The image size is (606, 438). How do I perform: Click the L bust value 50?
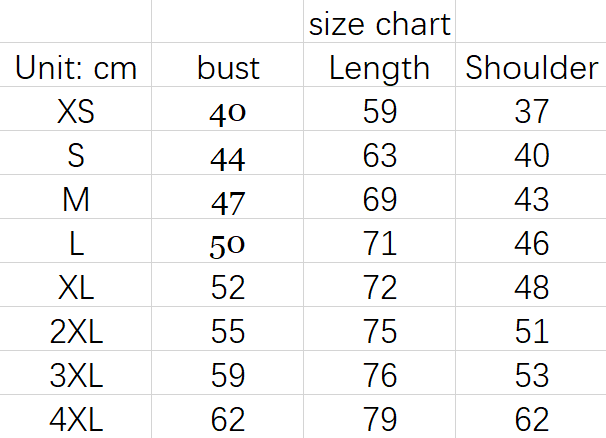pyautogui.click(x=228, y=244)
